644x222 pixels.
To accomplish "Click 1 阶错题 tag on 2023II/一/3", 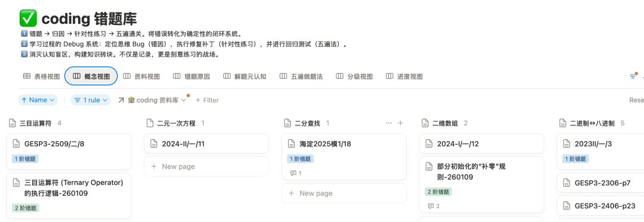I will [575, 158].
